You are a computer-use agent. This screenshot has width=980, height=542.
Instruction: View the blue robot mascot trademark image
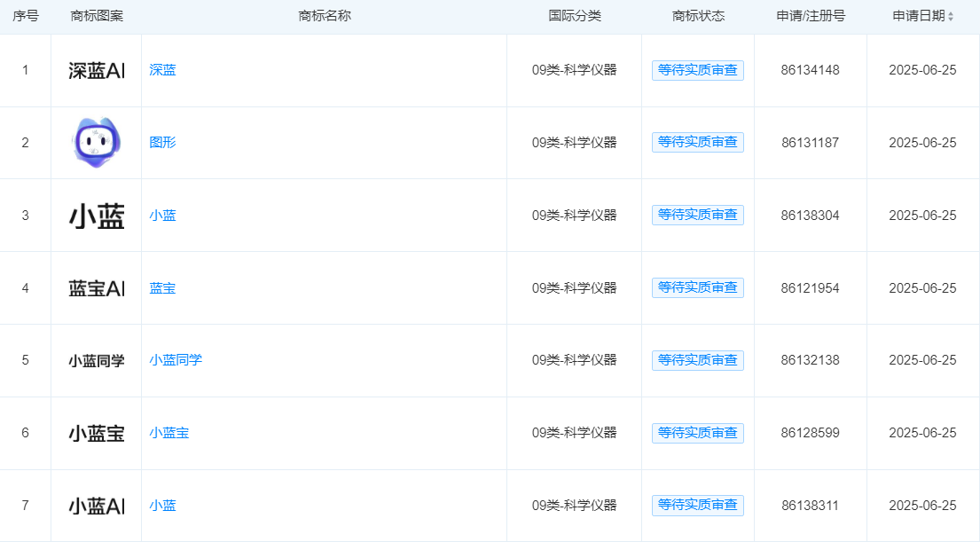pyautogui.click(x=97, y=143)
